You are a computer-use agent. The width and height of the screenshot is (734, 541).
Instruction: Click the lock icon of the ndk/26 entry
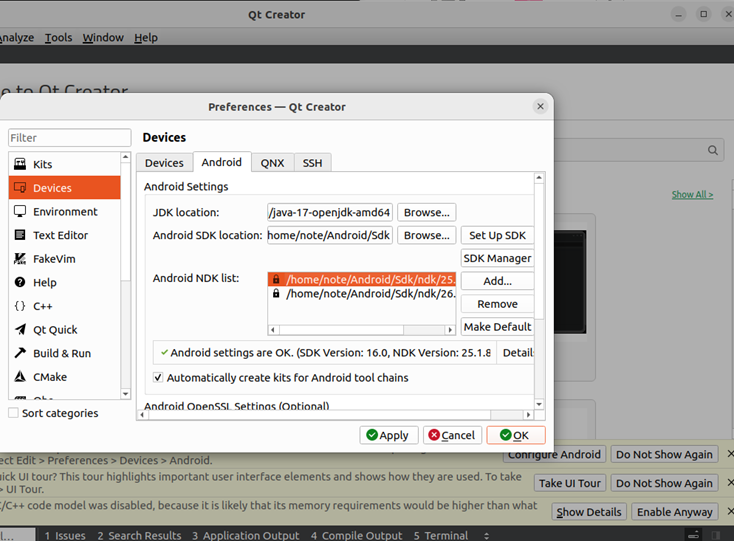(x=276, y=293)
